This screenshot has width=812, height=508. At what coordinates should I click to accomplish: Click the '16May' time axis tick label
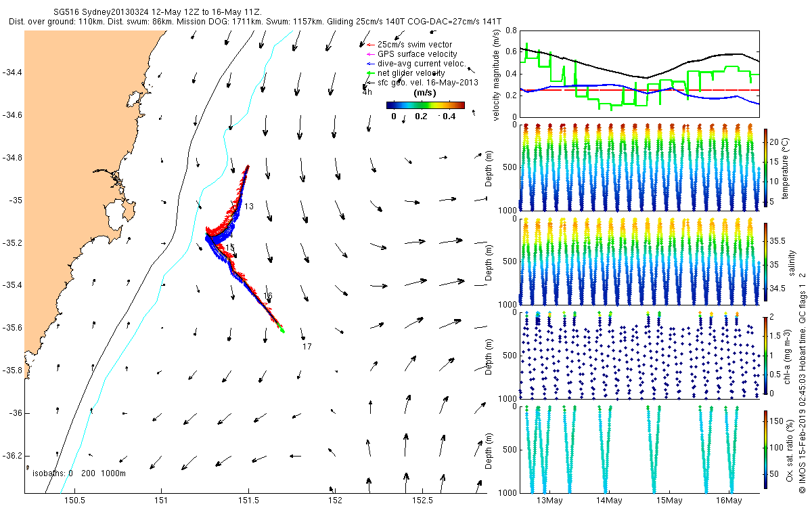[x=730, y=501]
